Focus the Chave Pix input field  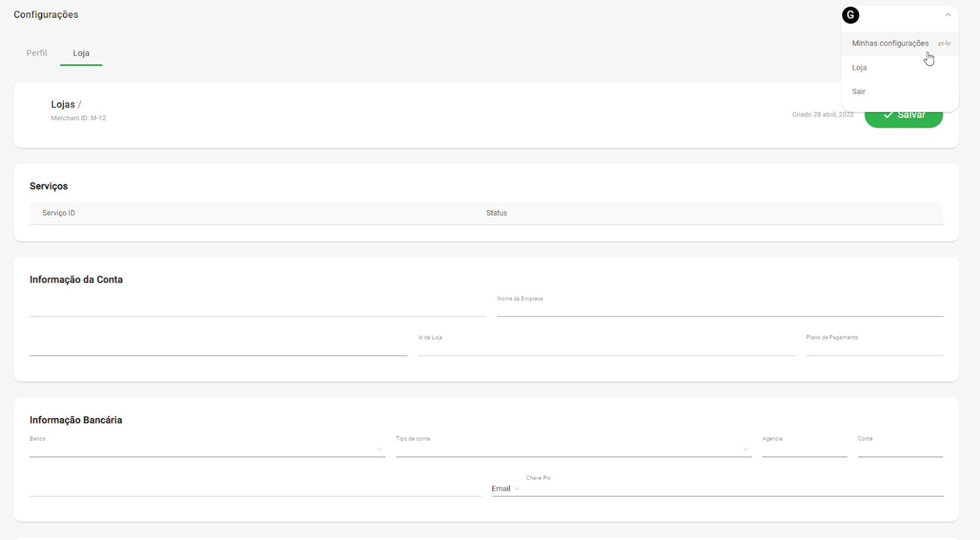[x=734, y=485]
